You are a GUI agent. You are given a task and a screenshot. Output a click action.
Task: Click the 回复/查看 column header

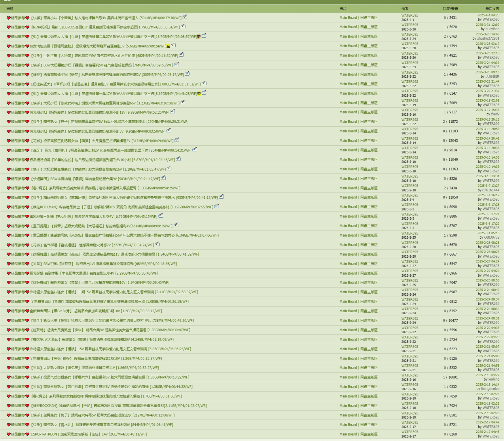[450, 9]
